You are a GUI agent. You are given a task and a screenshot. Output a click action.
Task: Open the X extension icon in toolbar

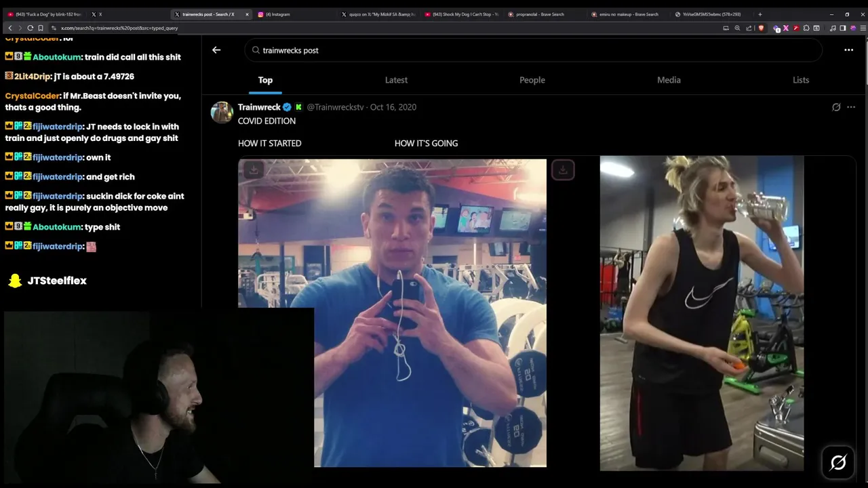click(x=786, y=28)
